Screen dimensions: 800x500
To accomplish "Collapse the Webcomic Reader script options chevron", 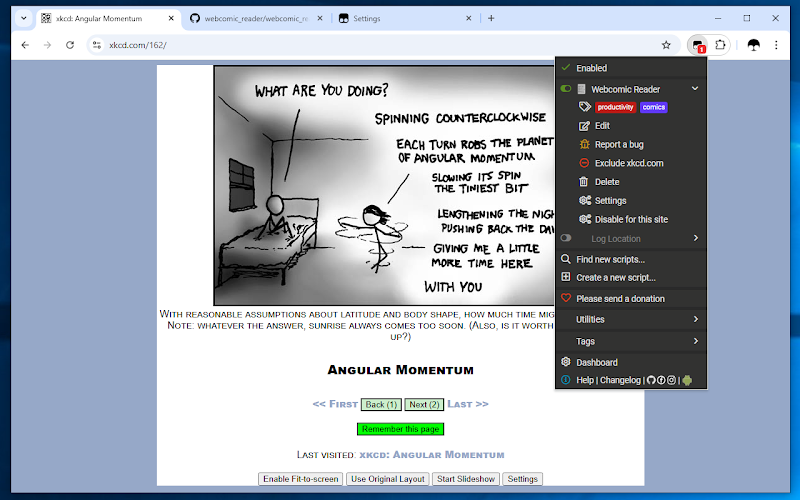I will pyautogui.click(x=695, y=89).
